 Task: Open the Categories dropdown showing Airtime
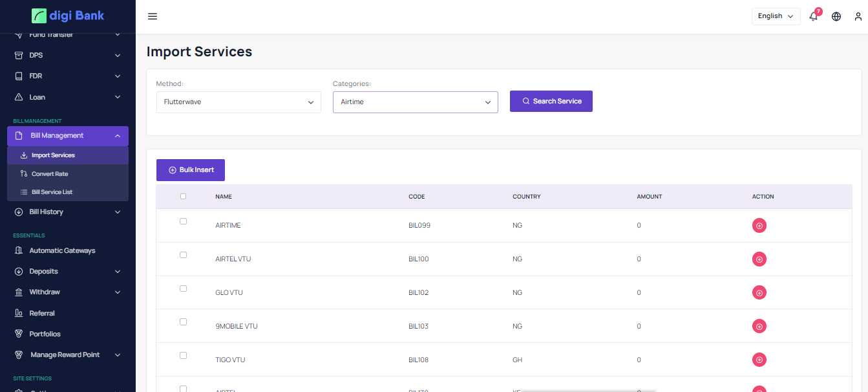pyautogui.click(x=415, y=102)
